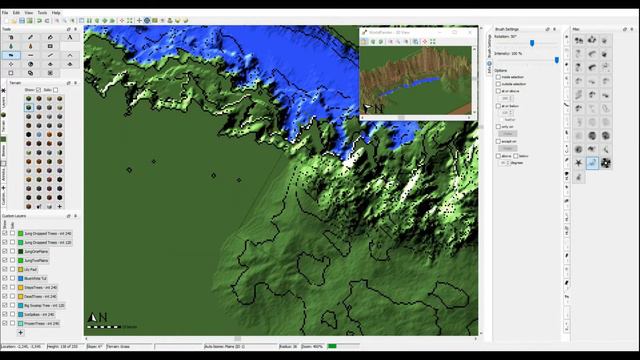The height and width of the screenshot is (360, 640).
Task: Select the Flood with lava tool
Action: [x=31, y=46]
